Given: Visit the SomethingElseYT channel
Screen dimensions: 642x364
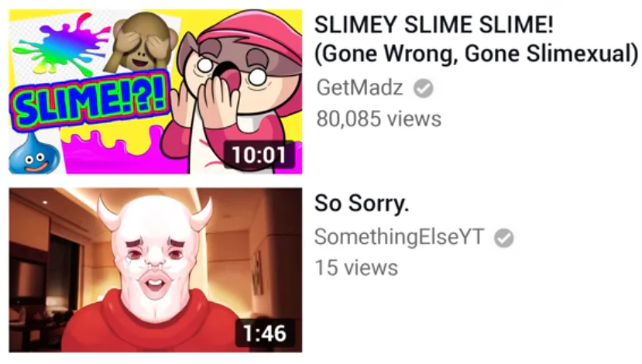Looking at the screenshot, I should click(399, 237).
